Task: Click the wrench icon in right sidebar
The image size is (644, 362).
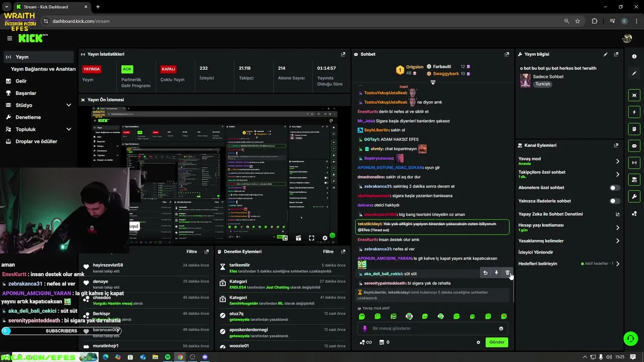Action: (x=634, y=196)
